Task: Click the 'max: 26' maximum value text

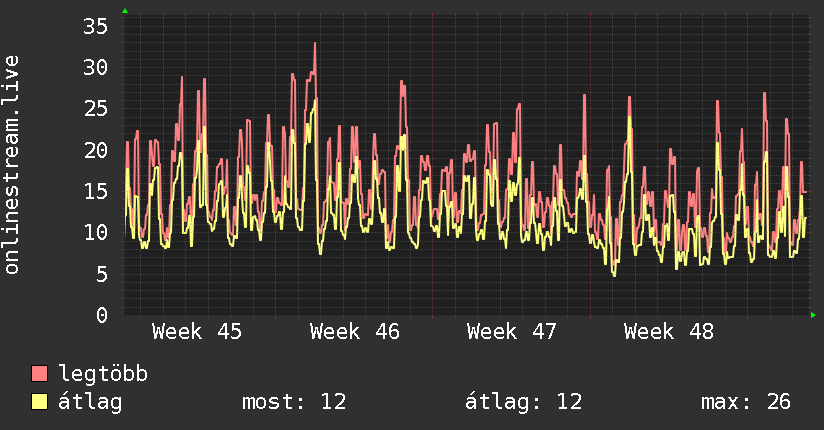Action: (746, 402)
